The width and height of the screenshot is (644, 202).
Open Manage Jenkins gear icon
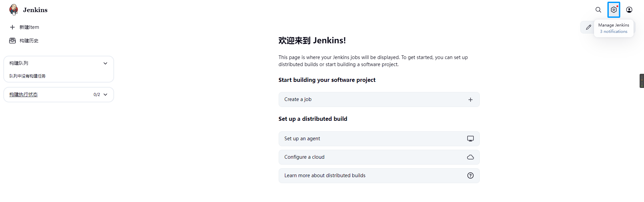614,10
